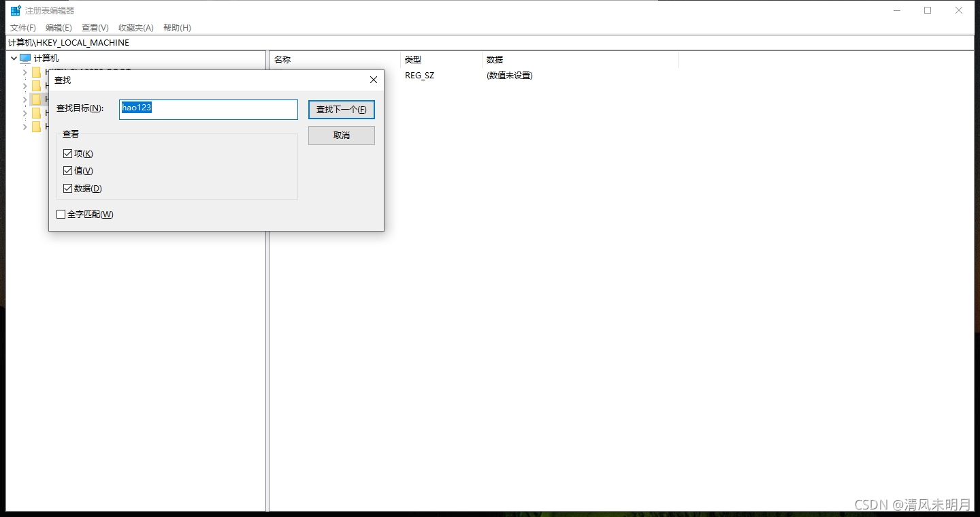Open the 文件(F) menu
The image size is (980, 517).
click(23, 28)
